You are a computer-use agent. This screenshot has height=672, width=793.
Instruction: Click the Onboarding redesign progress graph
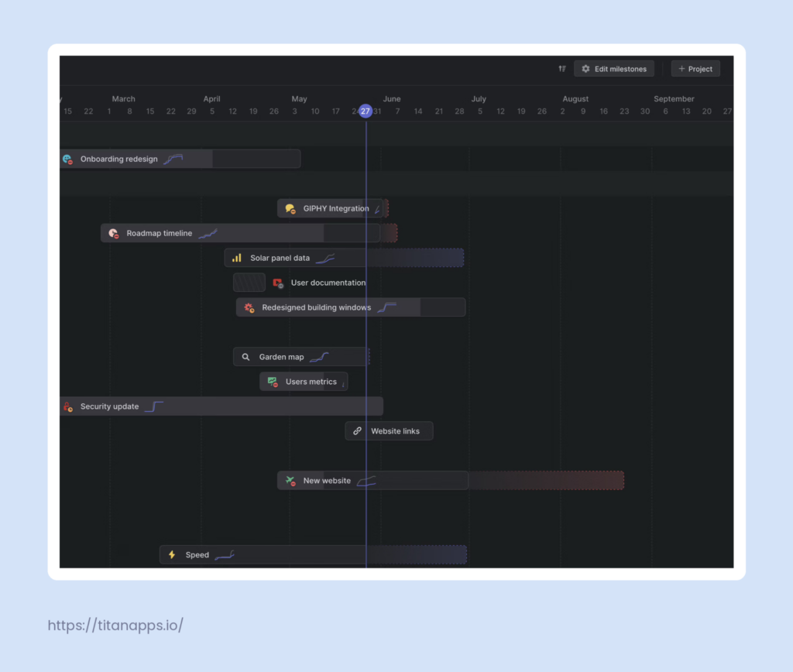(173, 159)
